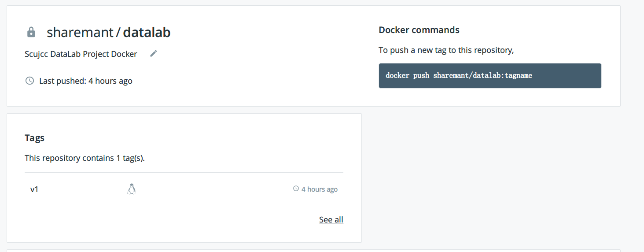This screenshot has width=644, height=252.
Task: Click the repository contains 1 tag(s) text
Action: pyautogui.click(x=85, y=158)
